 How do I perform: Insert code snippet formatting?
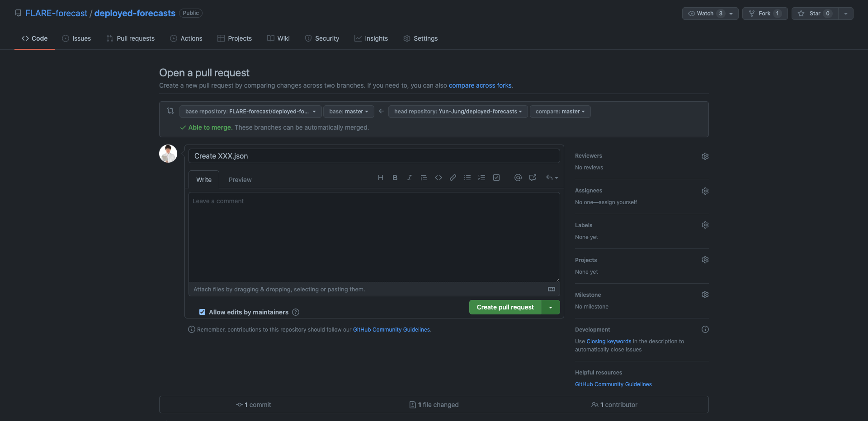pos(439,178)
